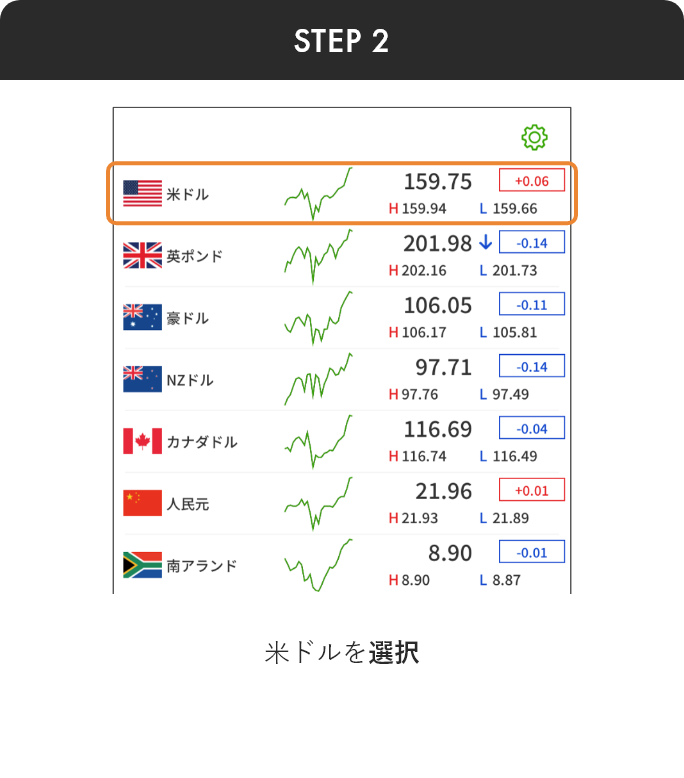Viewport: 684px width, 778px height.
Task: Click the Chinese flag icon
Action: [142, 503]
